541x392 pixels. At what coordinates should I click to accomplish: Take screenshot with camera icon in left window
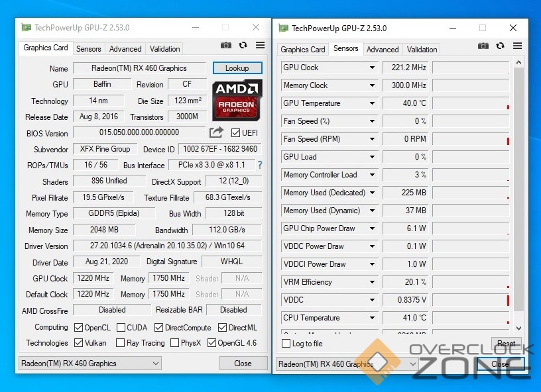pos(226,45)
